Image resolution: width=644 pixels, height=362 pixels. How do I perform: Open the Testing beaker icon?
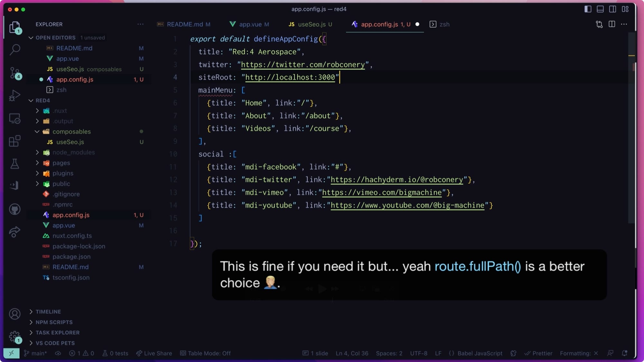point(15,164)
